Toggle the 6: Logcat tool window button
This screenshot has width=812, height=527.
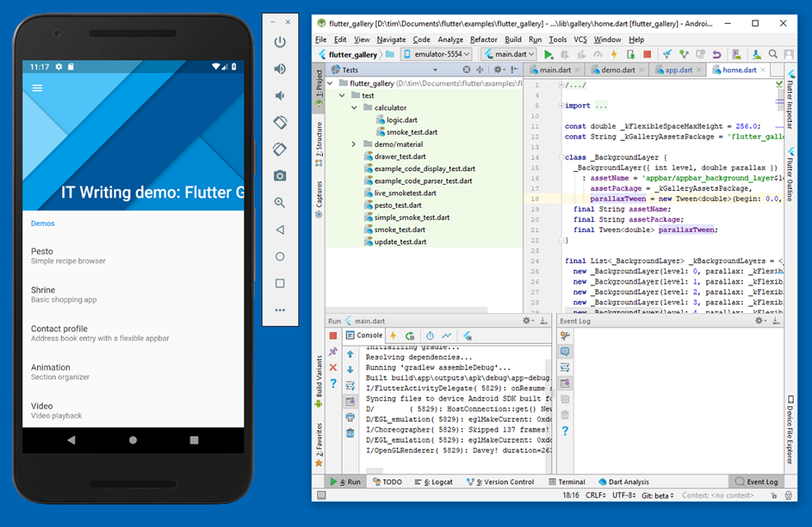(434, 482)
